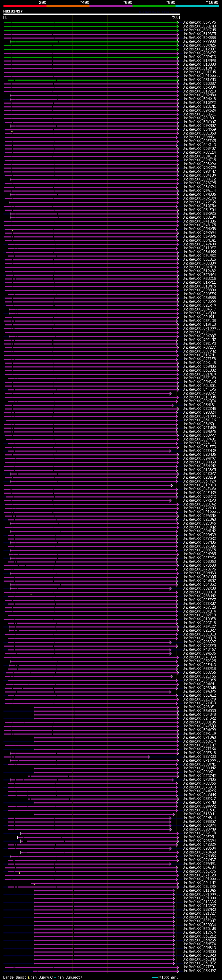The image size is (222, 980).
Task: Open hit UniRef100_Q5XLI6
Action: point(199,420)
